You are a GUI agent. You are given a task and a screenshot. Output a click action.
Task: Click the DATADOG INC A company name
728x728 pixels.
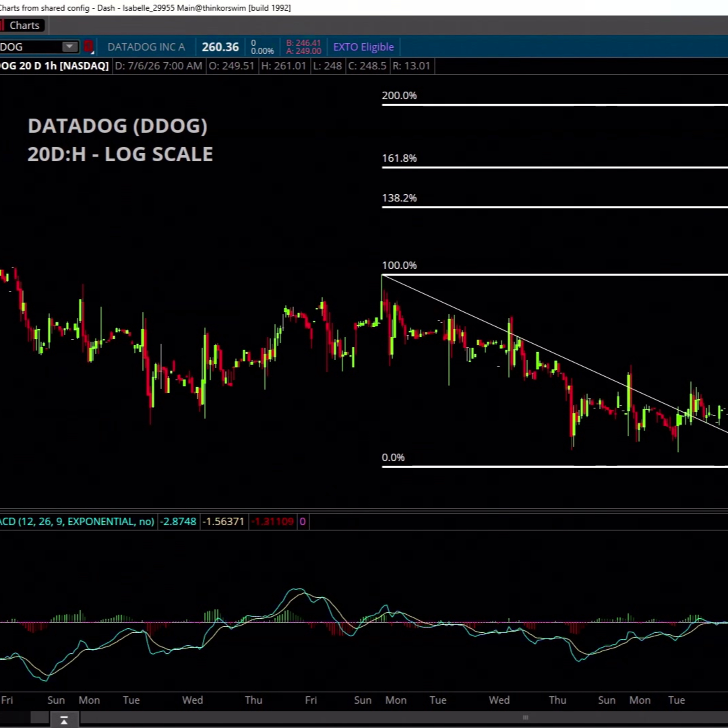146,47
